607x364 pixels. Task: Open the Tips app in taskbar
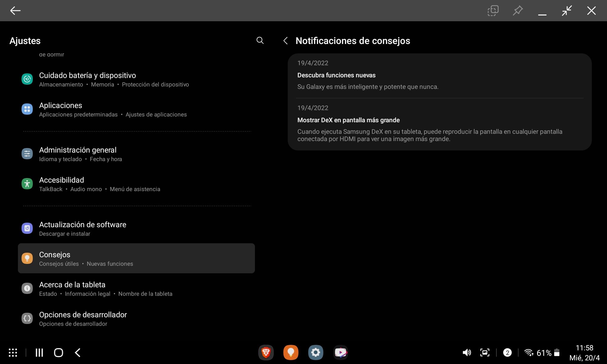point(291,352)
